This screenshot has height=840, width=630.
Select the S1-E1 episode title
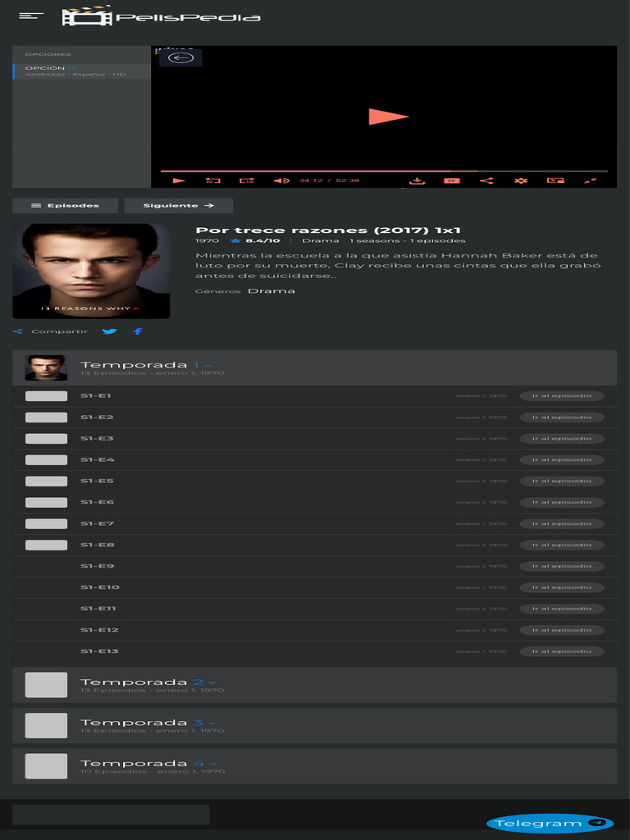(96, 396)
